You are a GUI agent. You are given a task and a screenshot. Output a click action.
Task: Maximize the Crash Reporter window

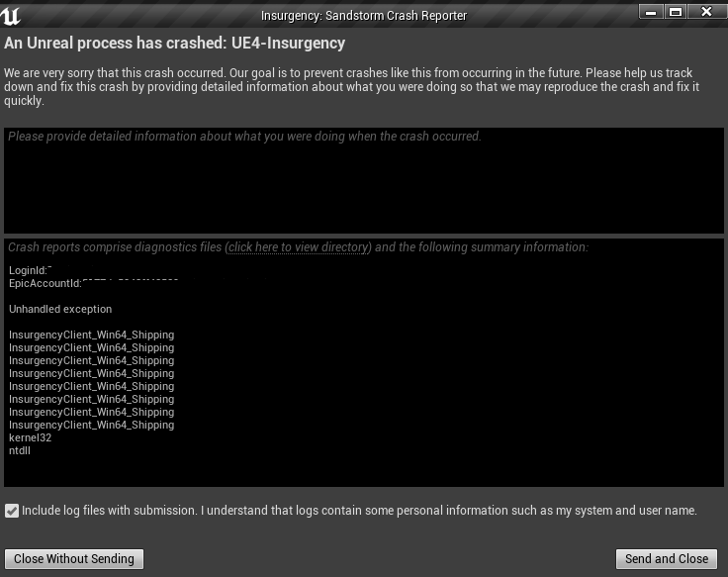click(676, 12)
